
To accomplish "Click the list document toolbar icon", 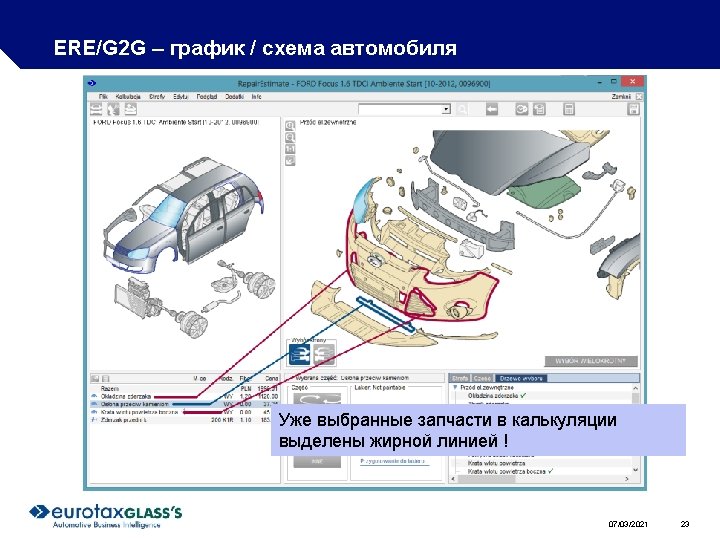I will (x=540, y=109).
